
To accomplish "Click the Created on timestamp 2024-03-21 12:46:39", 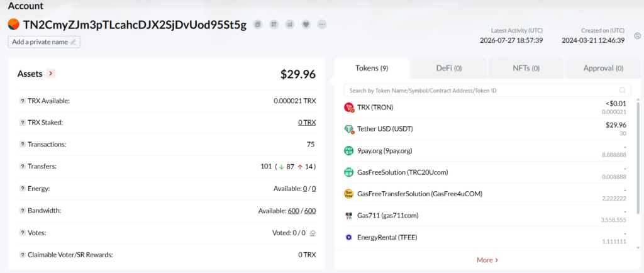I will point(593,40).
